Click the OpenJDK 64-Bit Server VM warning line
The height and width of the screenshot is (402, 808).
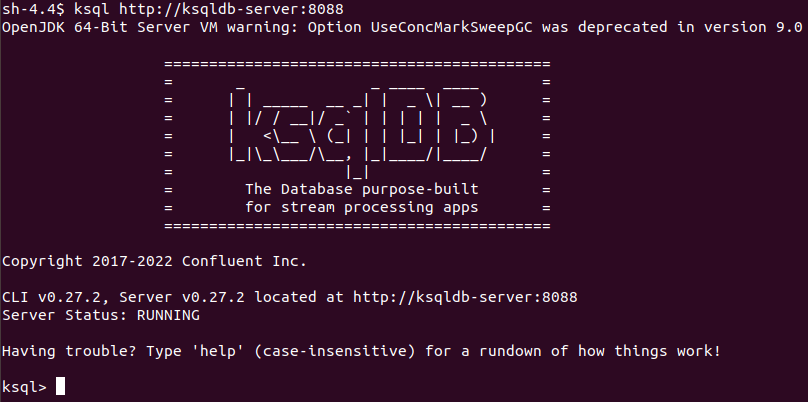pos(402,27)
